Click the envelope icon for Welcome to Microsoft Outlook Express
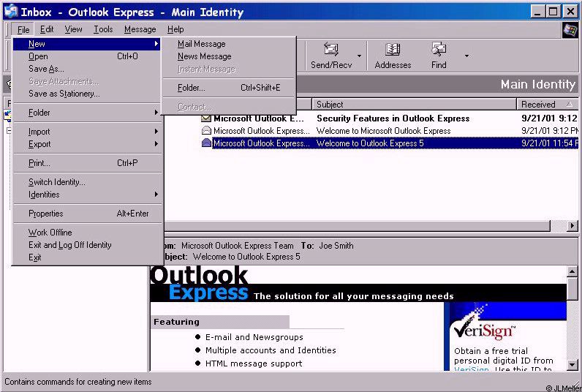 tap(206, 131)
